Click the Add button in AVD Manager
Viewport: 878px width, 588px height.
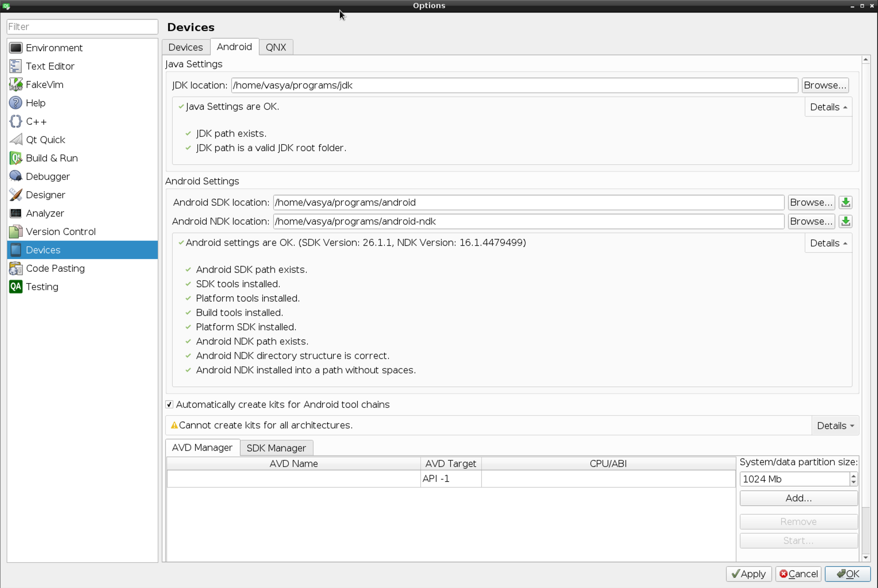tap(799, 497)
